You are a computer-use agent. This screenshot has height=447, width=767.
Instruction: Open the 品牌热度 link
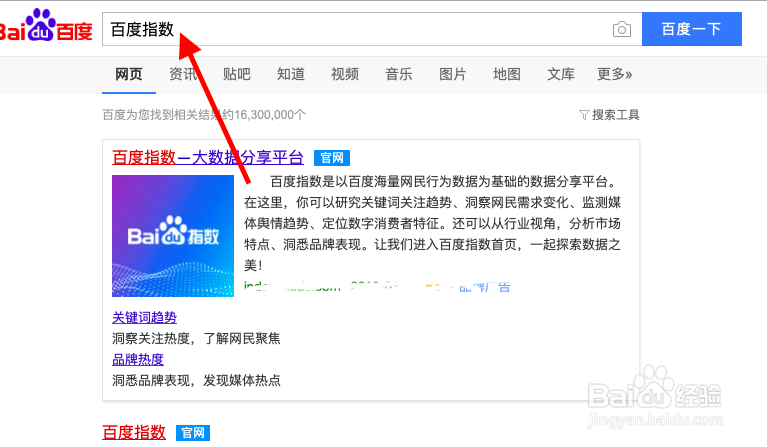click(138, 360)
